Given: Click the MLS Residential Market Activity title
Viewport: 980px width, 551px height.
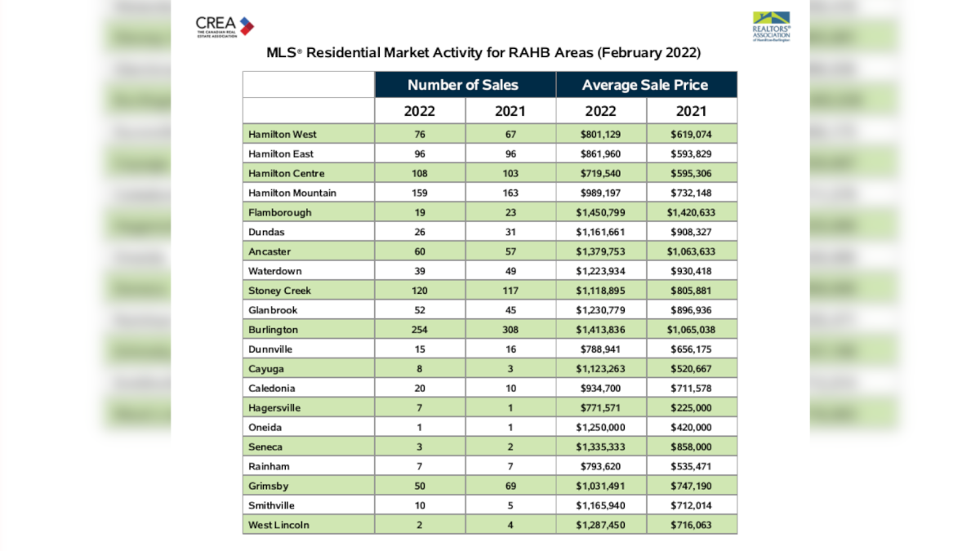Looking at the screenshot, I should click(489, 53).
